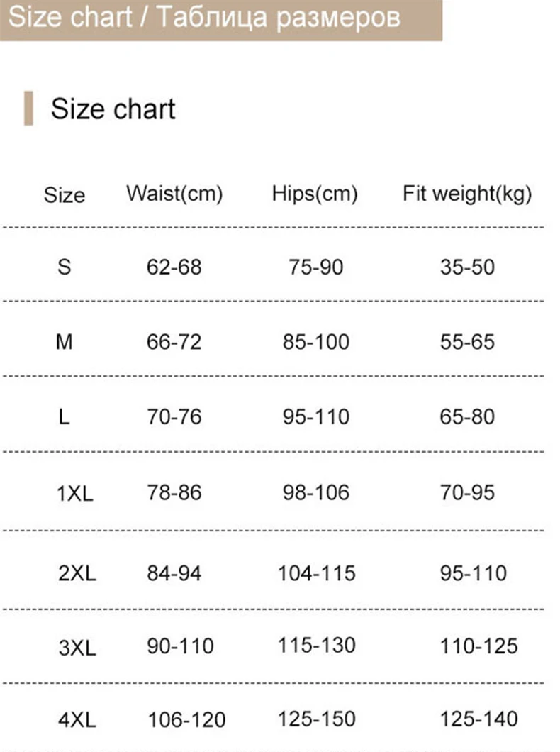Click the hips value 85-100
The width and height of the screenshot is (560, 752).
point(316,342)
